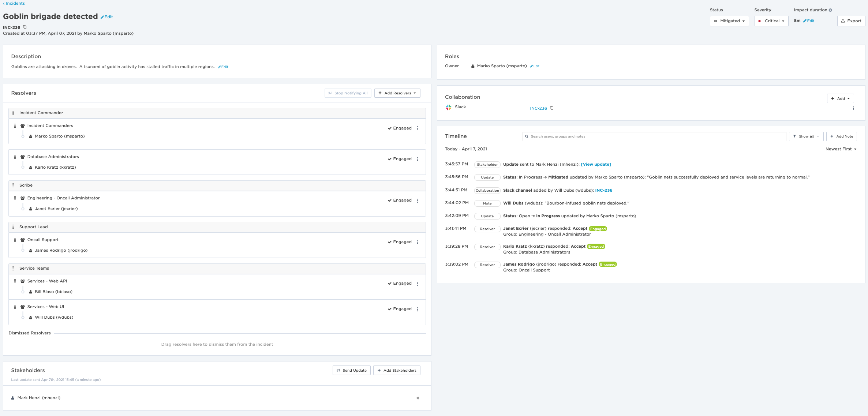868x416 pixels.
Task: Click the Slack collaboration options menu
Action: 853,108
